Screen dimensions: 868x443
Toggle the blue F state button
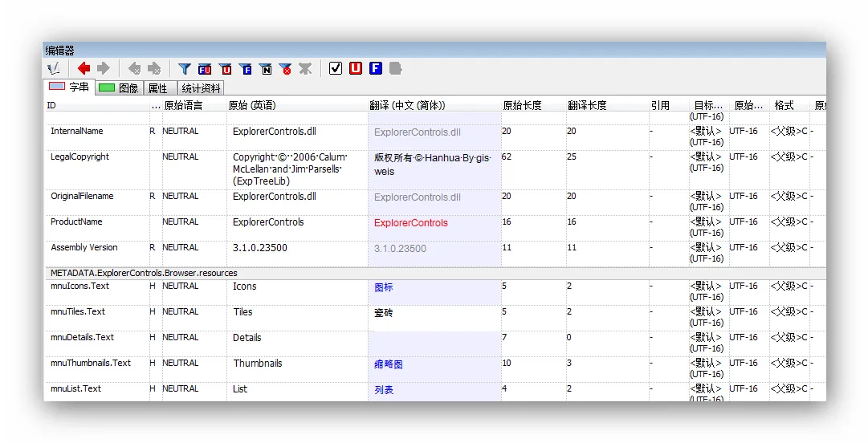tap(376, 68)
